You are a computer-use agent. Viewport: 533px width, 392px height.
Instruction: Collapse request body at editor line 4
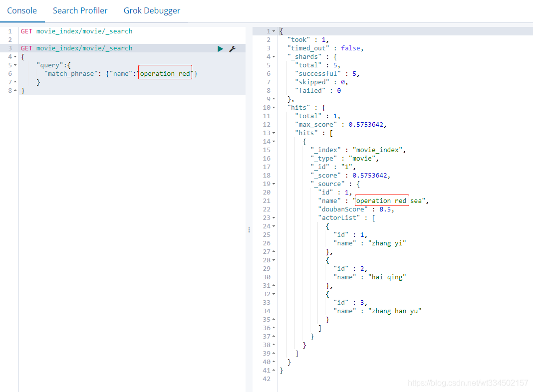(15, 57)
